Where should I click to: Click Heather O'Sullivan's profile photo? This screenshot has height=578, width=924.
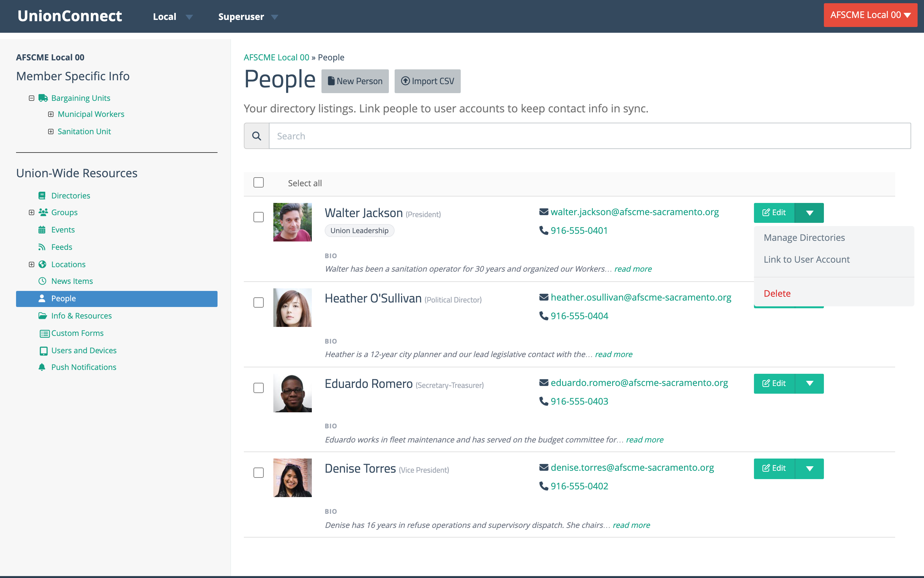(x=293, y=307)
